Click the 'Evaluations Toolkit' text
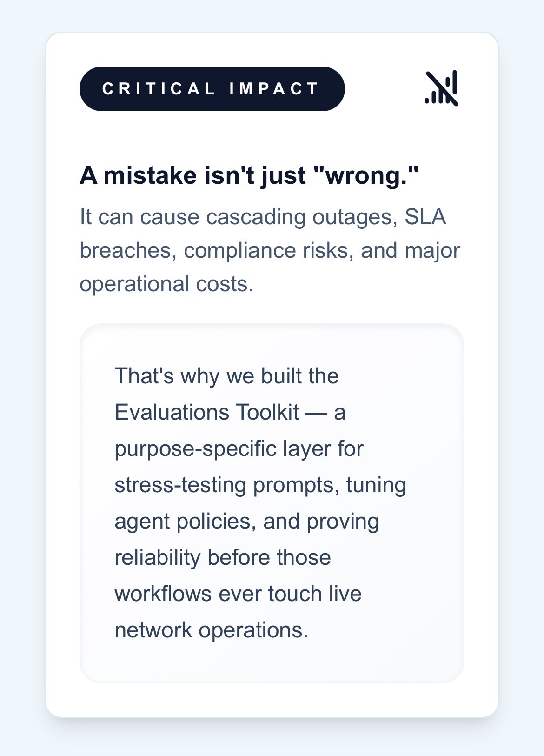 click(206, 412)
